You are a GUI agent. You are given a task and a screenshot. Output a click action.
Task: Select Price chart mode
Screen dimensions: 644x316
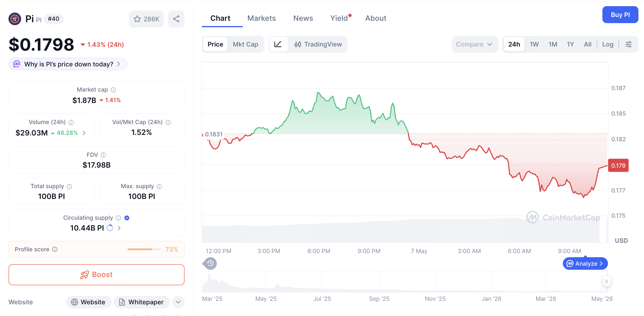pos(215,44)
